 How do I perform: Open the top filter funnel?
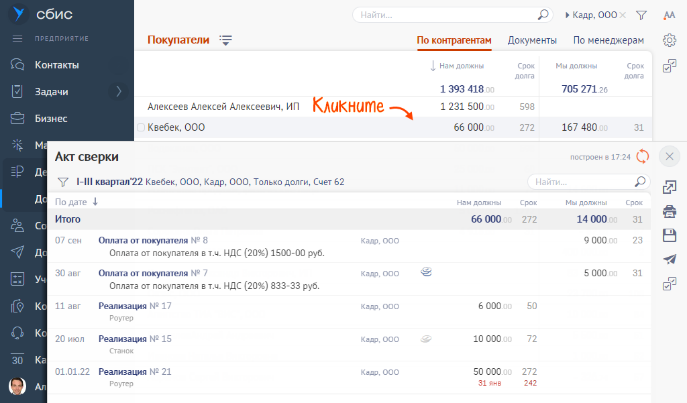[x=641, y=15]
